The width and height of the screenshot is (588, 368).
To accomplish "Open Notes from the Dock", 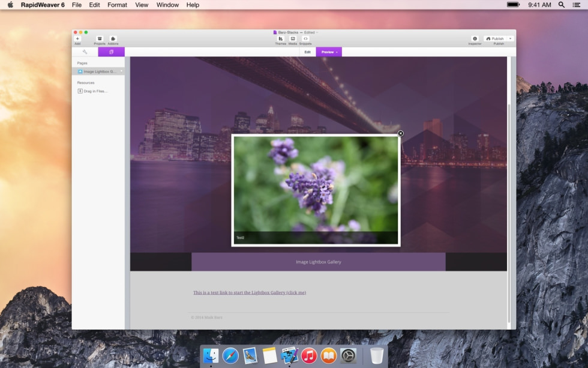I will pyautogui.click(x=269, y=355).
